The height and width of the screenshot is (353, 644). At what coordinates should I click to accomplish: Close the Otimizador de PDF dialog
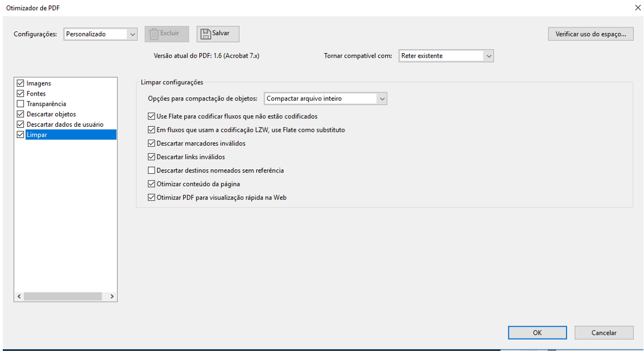637,8
